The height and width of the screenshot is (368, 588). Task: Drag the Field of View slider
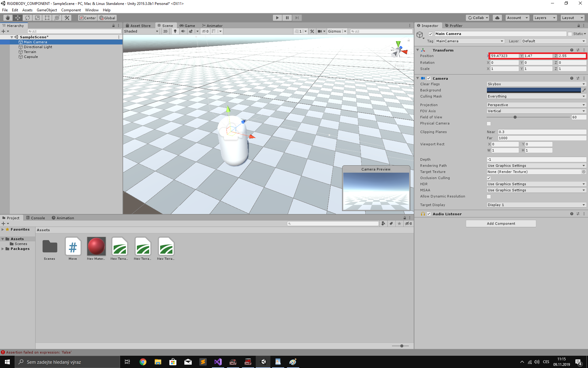click(x=515, y=117)
